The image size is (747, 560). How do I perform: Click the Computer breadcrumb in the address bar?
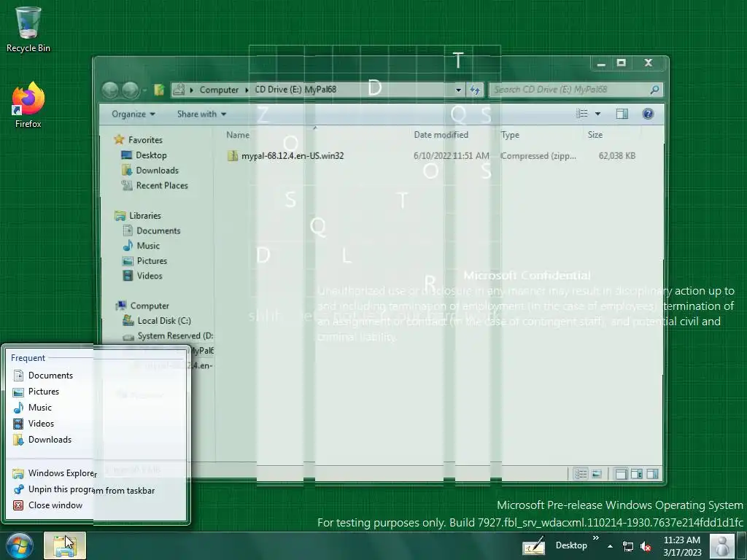tap(219, 90)
